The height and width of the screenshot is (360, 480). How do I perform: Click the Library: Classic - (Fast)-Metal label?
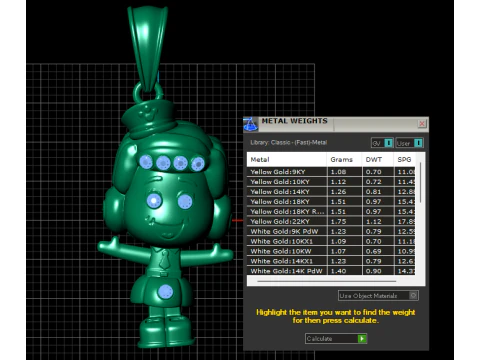(289, 143)
